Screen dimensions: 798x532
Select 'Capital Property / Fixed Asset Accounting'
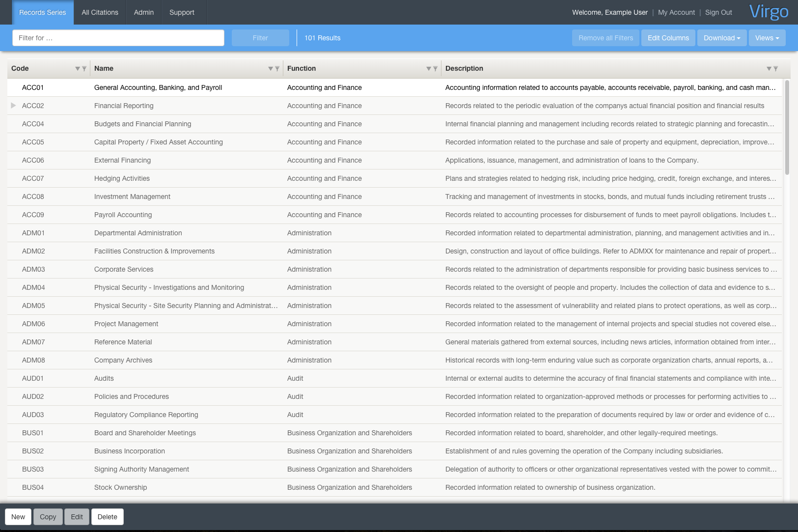(x=159, y=142)
